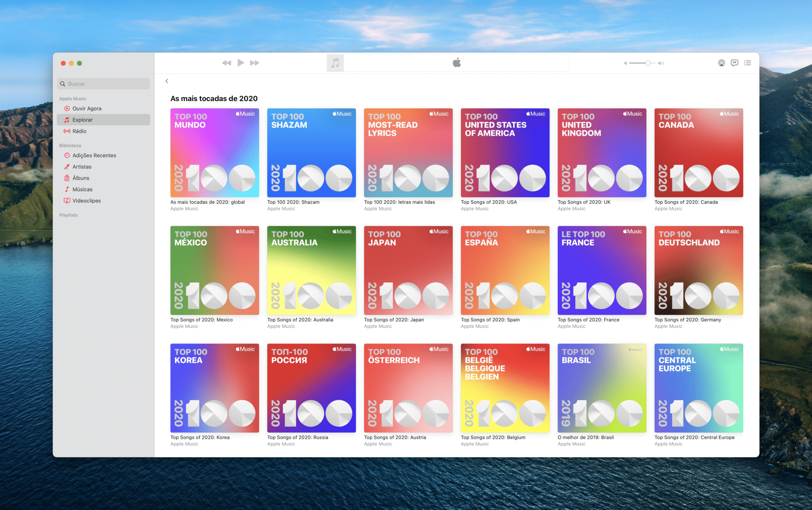Open the Álbuns library section
Image resolution: width=812 pixels, height=510 pixels.
tap(81, 178)
